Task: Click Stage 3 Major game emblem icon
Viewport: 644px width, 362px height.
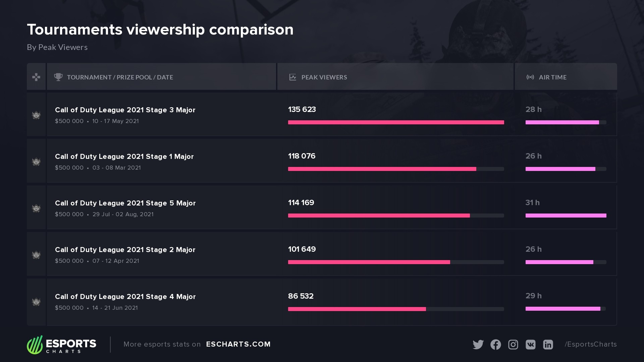Action: 36,115
